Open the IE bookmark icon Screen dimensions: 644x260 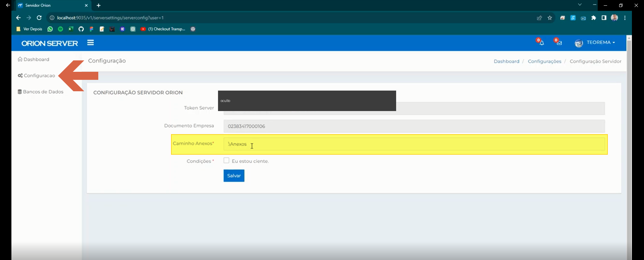(x=122, y=29)
